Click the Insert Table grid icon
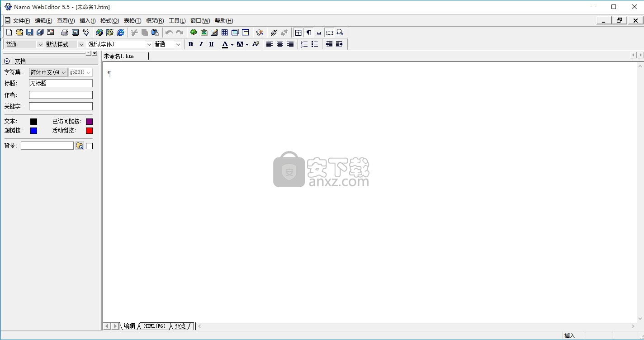The image size is (644, 340). click(224, 32)
